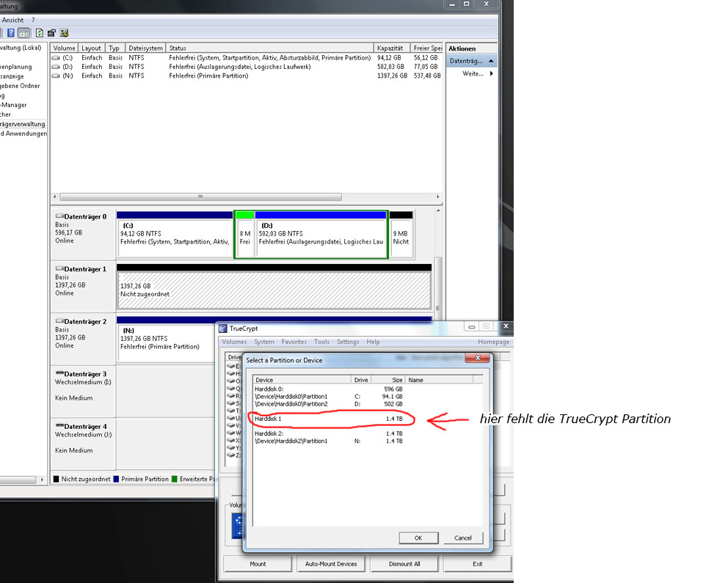Image resolution: width=728 pixels, height=583 pixels.
Task: Close the Select a Partition or Device dialog
Action: tap(477, 358)
